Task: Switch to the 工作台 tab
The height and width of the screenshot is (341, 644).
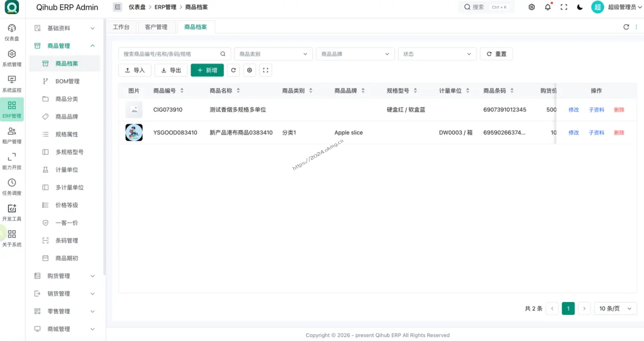Action: [x=121, y=27]
